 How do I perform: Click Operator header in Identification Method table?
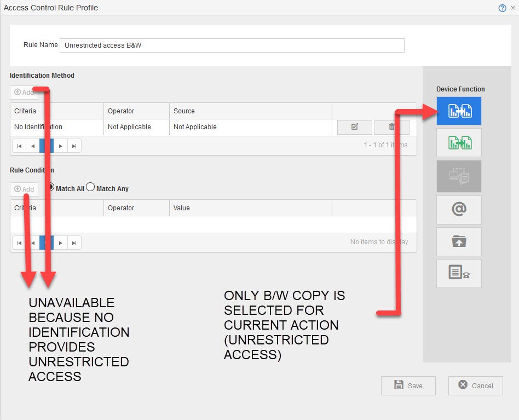point(136,111)
